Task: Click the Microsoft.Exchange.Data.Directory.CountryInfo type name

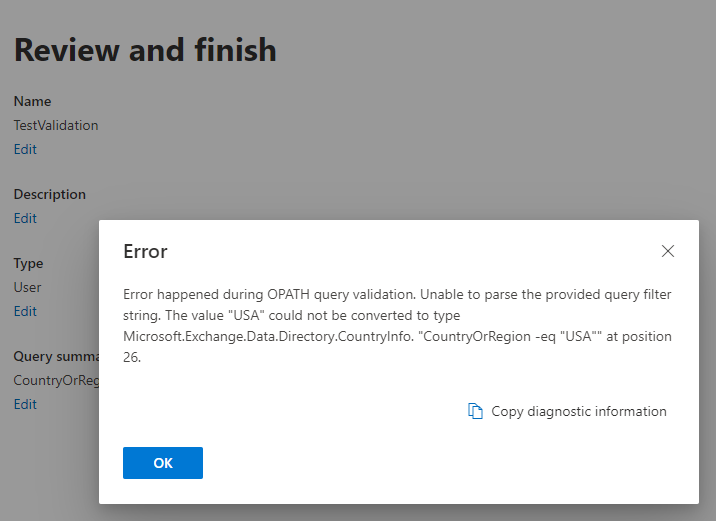Action: (269, 337)
